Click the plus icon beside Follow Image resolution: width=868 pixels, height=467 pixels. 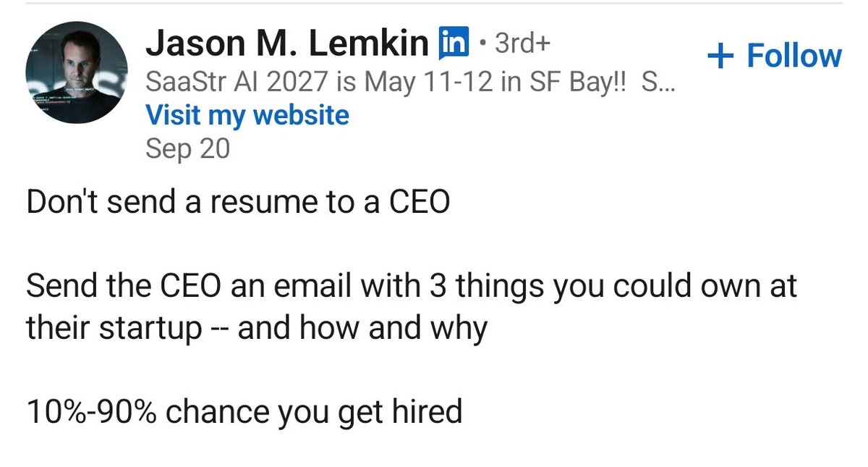[720, 56]
